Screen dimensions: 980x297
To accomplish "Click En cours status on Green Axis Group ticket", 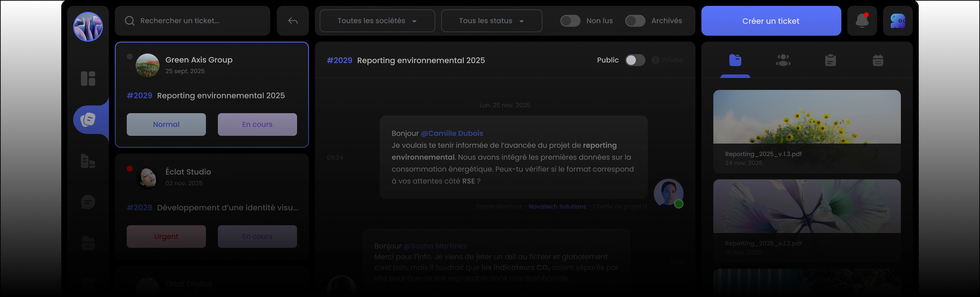I will [257, 124].
